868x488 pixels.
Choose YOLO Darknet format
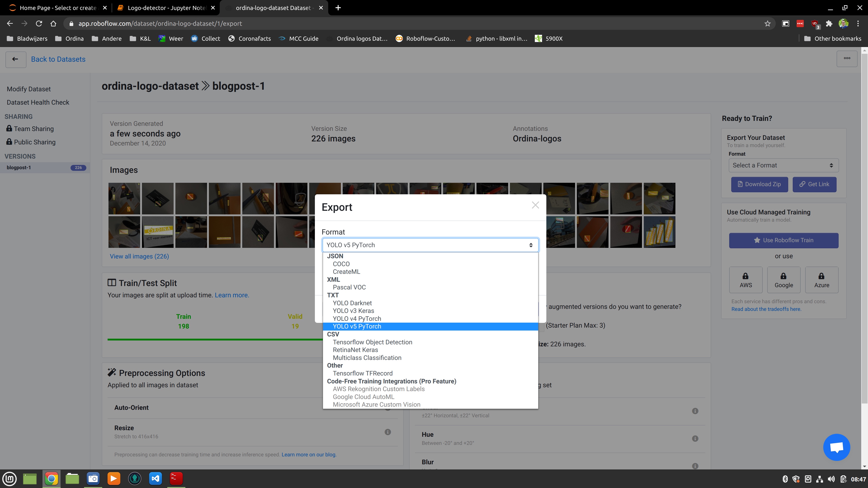click(430, 303)
